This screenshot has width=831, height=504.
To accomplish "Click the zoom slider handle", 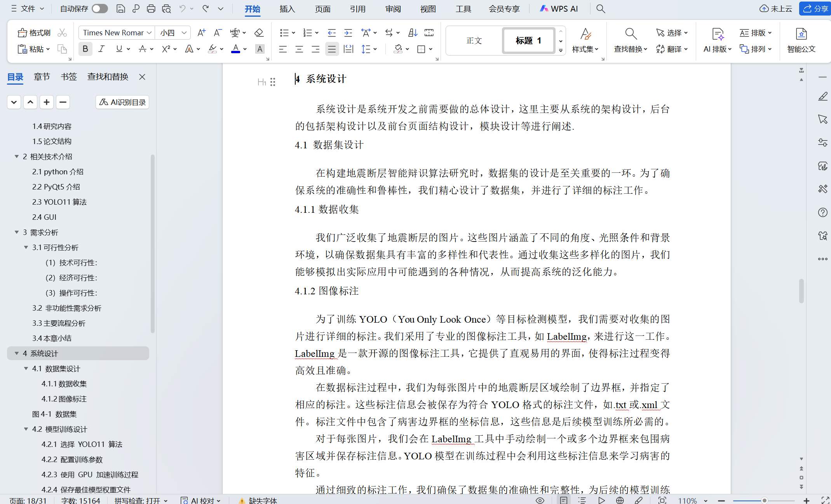I will pyautogui.click(x=764, y=501).
